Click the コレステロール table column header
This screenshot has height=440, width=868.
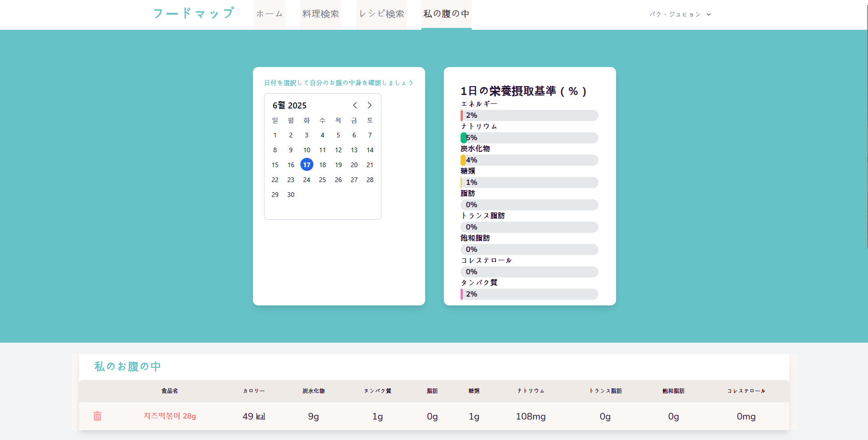tap(746, 391)
